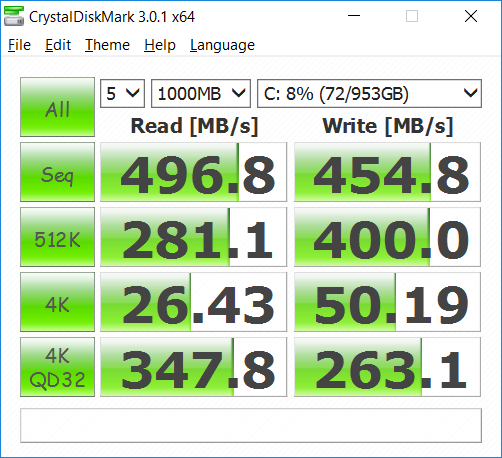Open the Edit menu
This screenshot has width=502, height=458.
(58, 45)
